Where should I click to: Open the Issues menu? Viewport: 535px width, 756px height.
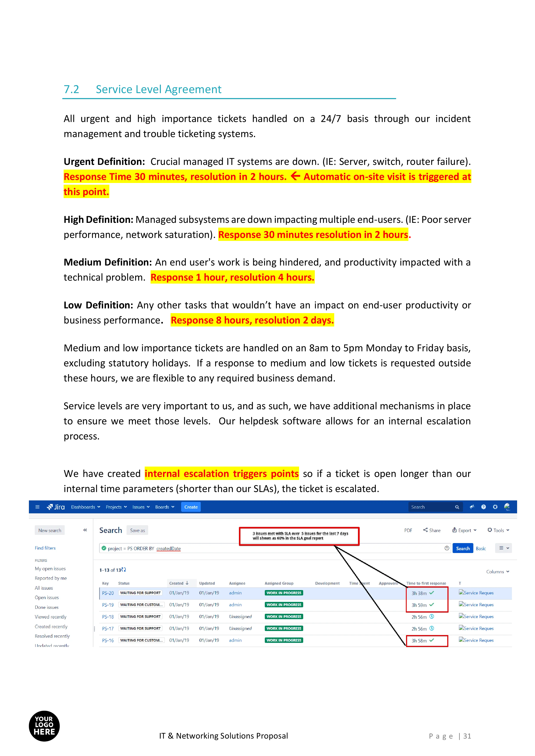141,507
